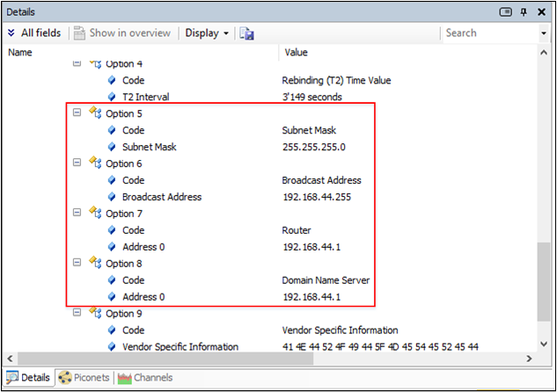Click the Details tab icon at bottom
Viewport: 557px width, 392px height.
tap(12, 377)
